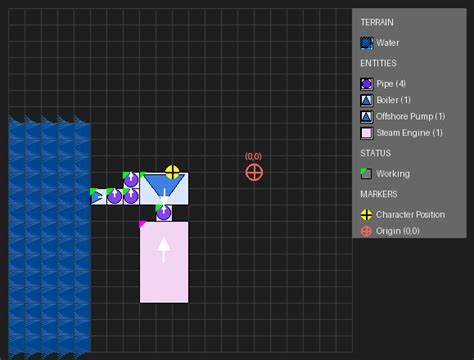Click the Working status legend icon
This screenshot has width=474, height=360.
click(x=366, y=174)
